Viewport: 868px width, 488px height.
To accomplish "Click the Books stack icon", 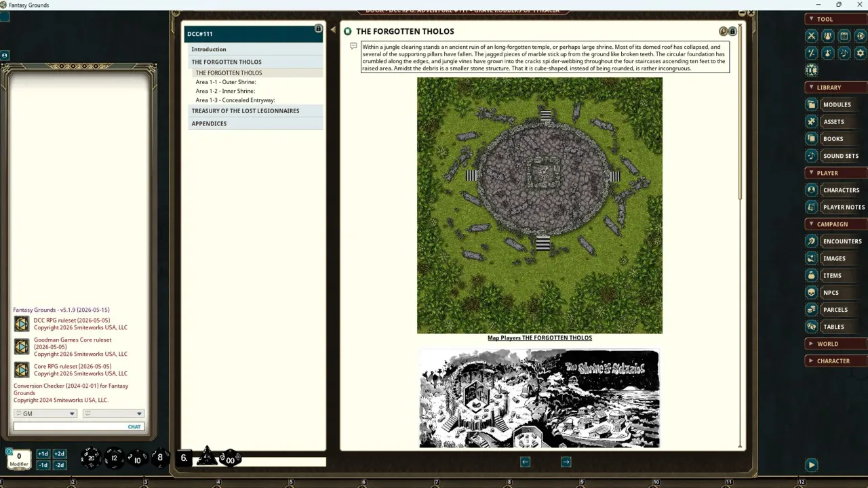I will (x=812, y=138).
